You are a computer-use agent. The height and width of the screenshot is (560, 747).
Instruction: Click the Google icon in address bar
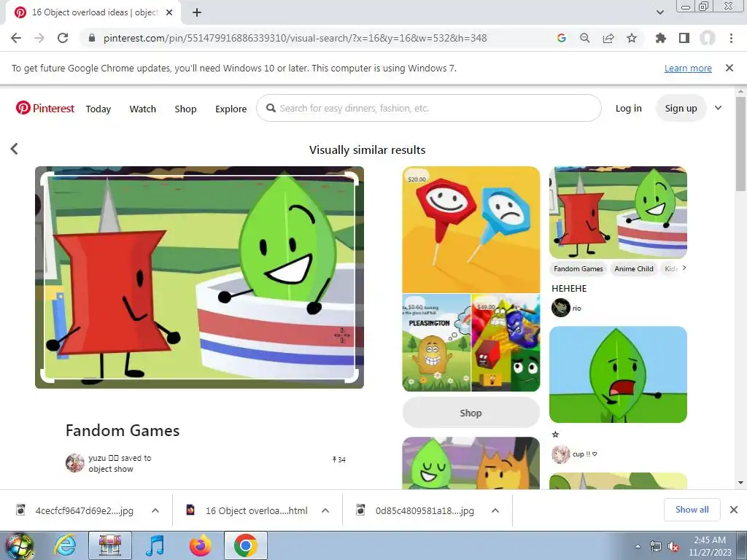pos(562,38)
